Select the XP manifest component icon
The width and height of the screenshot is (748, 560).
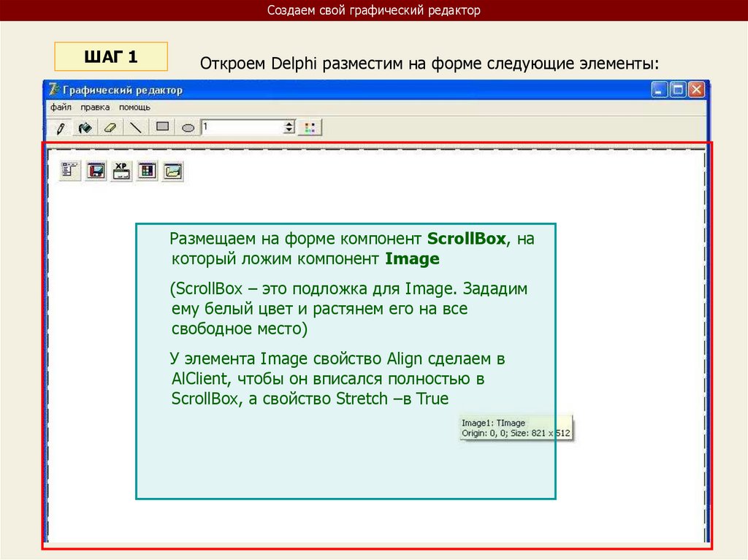point(121,170)
